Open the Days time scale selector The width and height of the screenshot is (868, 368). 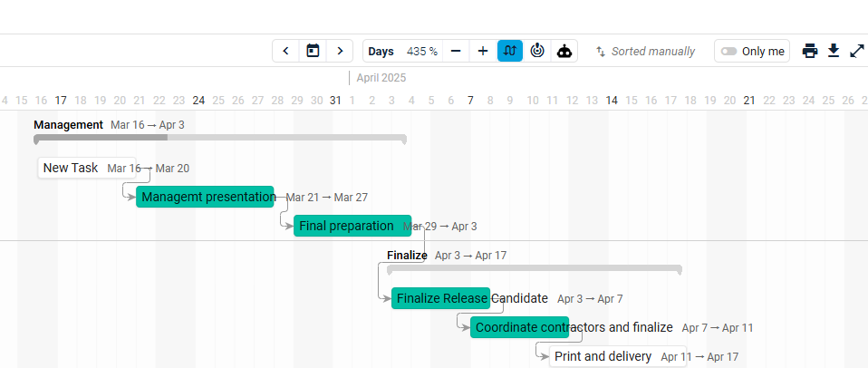pyautogui.click(x=381, y=52)
